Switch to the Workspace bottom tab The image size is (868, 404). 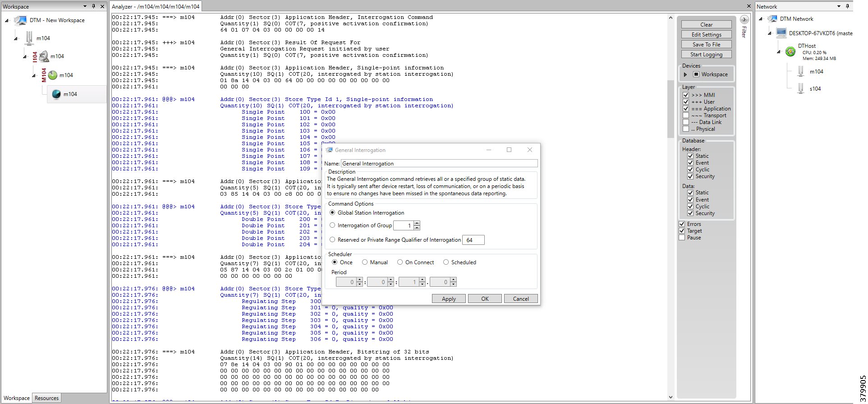click(x=17, y=398)
